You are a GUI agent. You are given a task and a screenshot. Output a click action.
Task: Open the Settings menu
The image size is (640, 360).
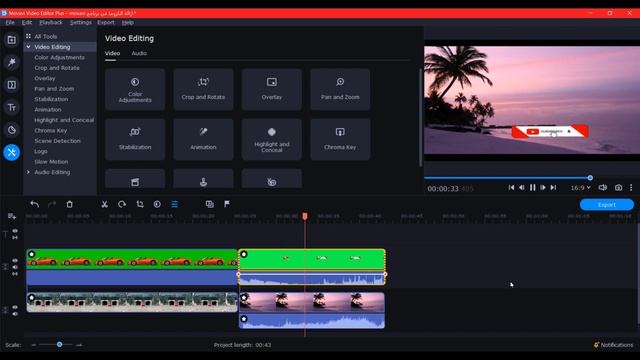[81, 22]
